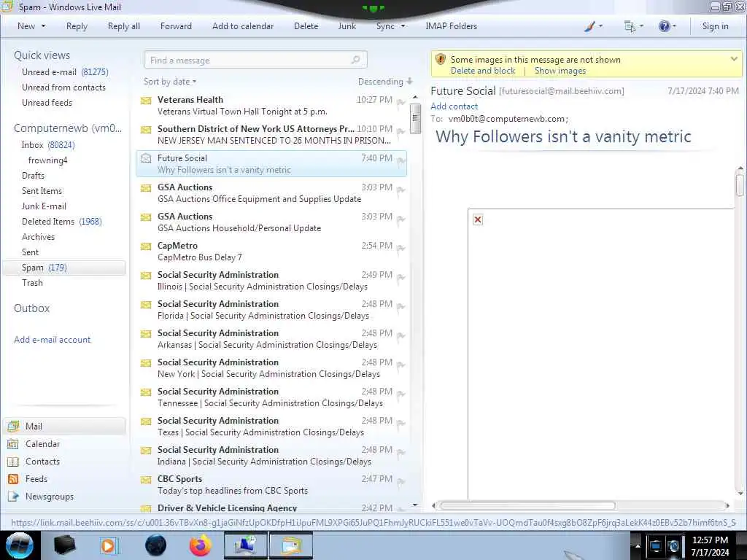747x560 pixels.
Task: Collapse the Computernewb account folder tree
Action: coord(68,128)
